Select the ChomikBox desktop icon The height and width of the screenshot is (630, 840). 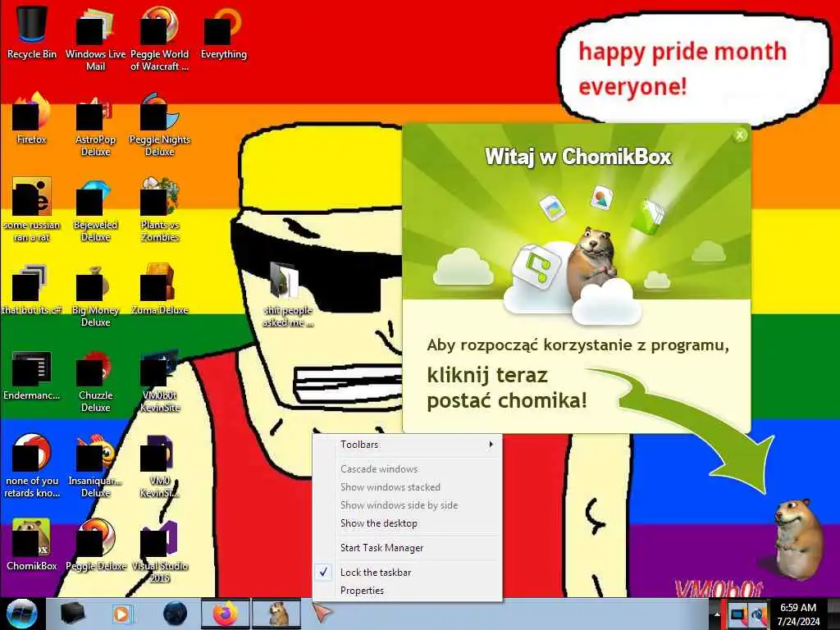[x=32, y=545]
